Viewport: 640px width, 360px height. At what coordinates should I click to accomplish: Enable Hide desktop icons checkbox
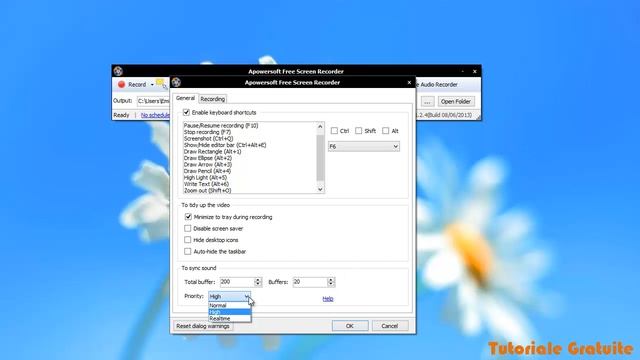[187, 240]
